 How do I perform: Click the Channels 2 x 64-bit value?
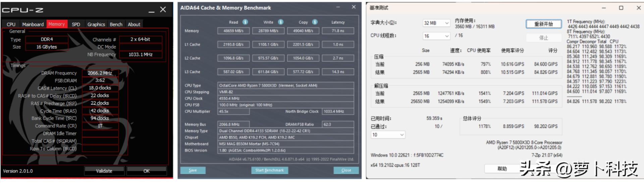(141, 39)
